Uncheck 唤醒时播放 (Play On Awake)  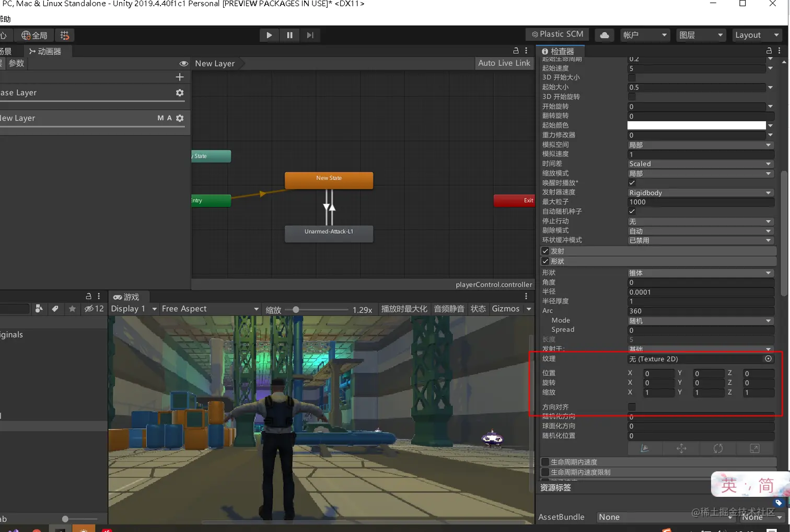coord(632,183)
